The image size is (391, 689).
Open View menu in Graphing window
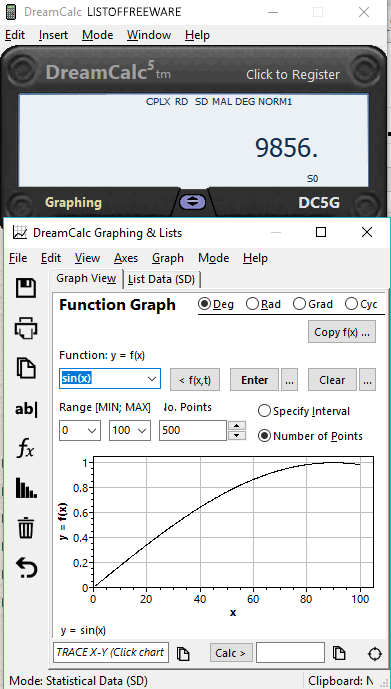[87, 258]
